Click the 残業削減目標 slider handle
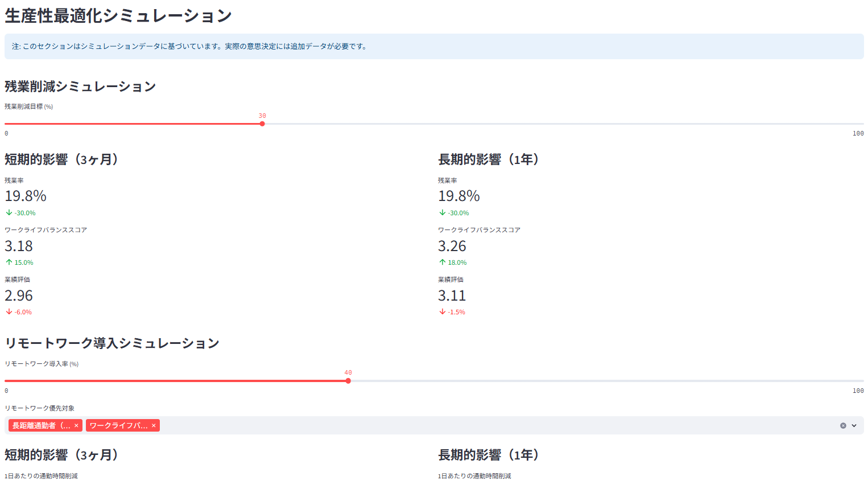Screen dimensions: 868x480 [262, 124]
